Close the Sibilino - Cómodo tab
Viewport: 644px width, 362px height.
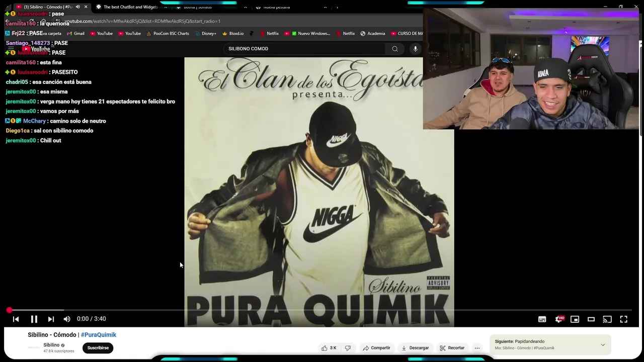86,7
